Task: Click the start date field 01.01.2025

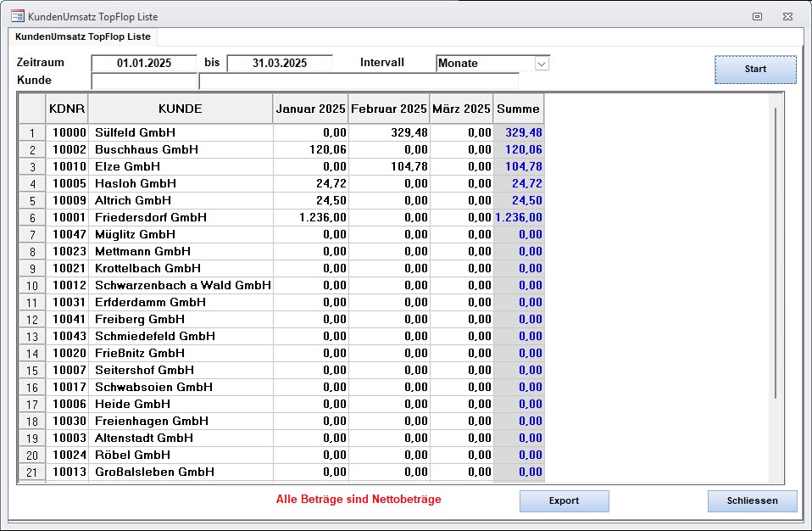Action: tap(144, 64)
